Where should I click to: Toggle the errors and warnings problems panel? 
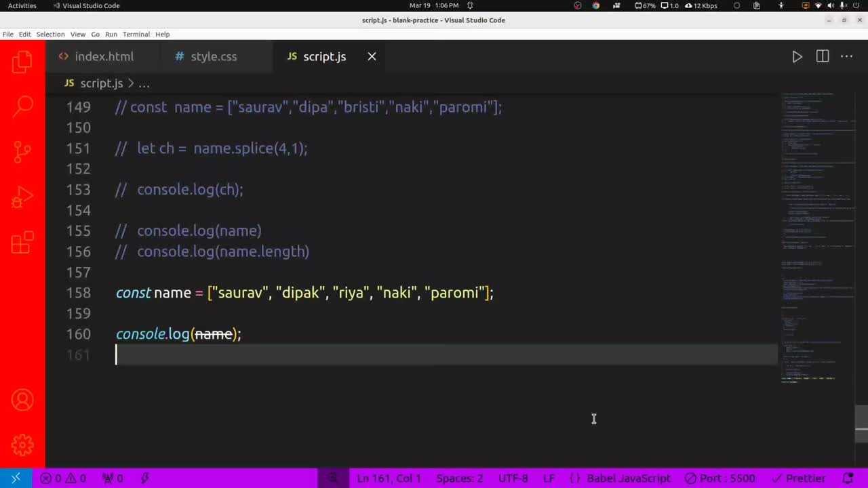coord(63,478)
